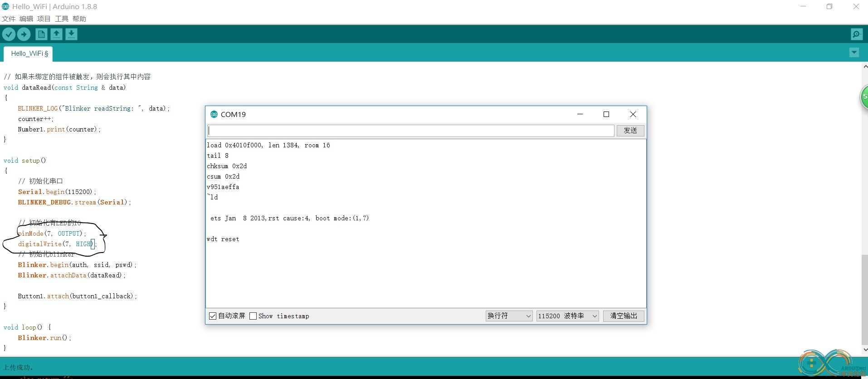This screenshot has width=868, height=379.
Task: Expand the 换行符 line ending dropdown
Action: [x=509, y=316]
